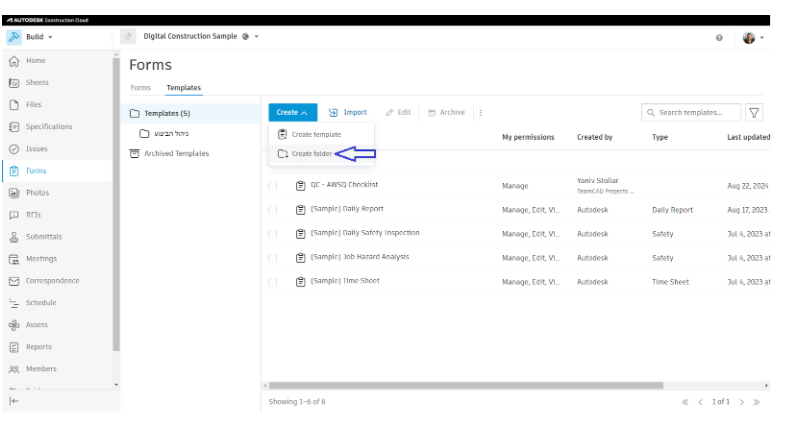785x426 pixels.
Task: Open the Archived Templates folder
Action: tap(176, 154)
